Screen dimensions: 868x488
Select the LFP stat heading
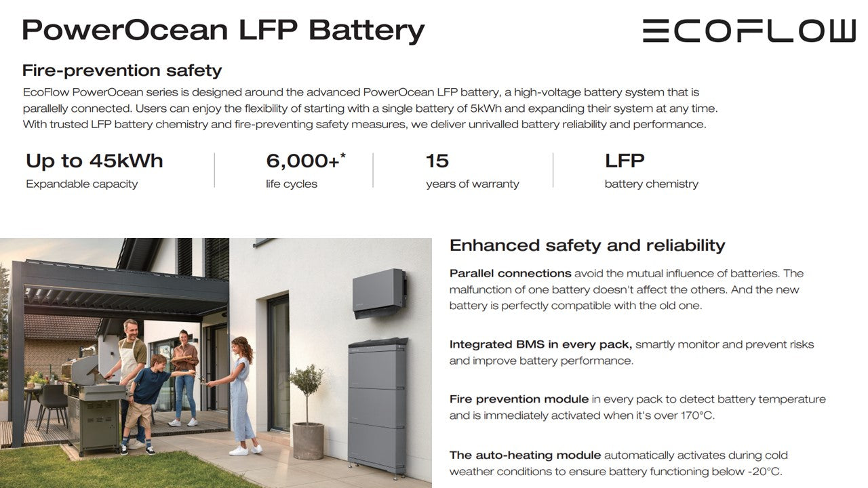624,161
